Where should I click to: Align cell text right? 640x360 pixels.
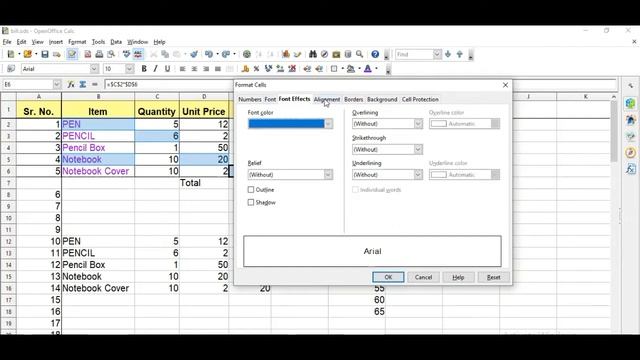tap(206, 69)
